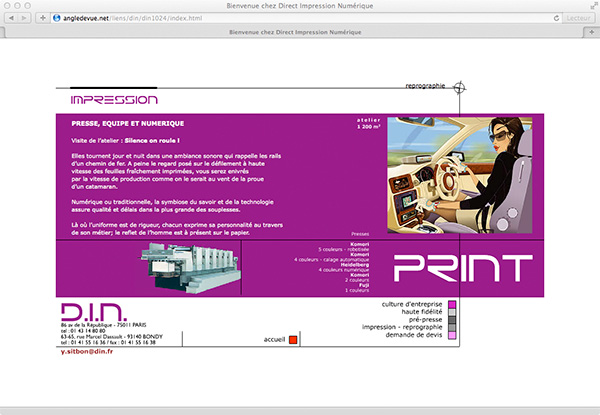The width and height of the screenshot is (600, 415).
Task: Click the browser Back arrow button
Action: pos(12,18)
